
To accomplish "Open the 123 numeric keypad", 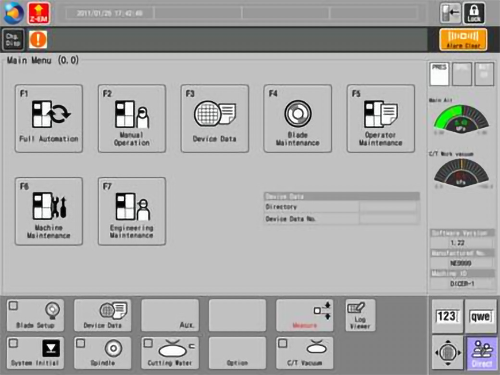I will [447, 316].
